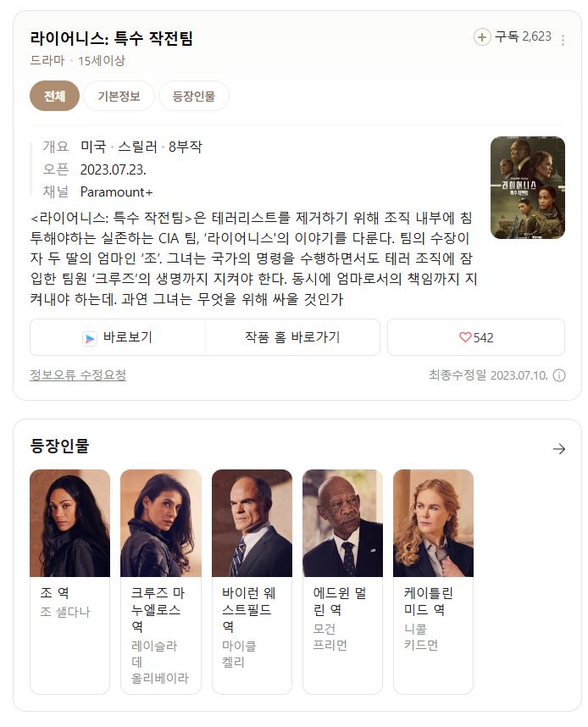Click the play icon on 바로보기
The height and width of the screenshot is (727, 588).
90,338
